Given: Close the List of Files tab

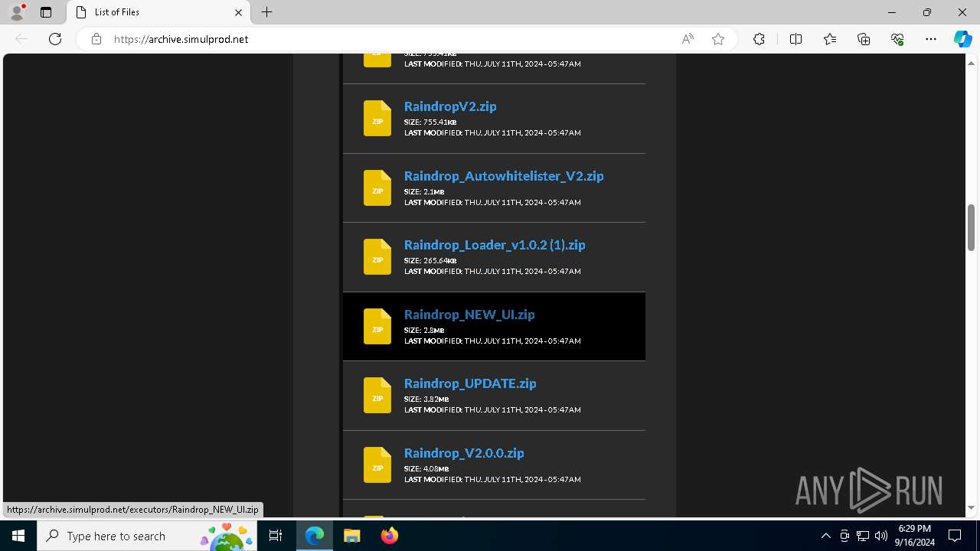Looking at the screenshot, I should 238,12.
